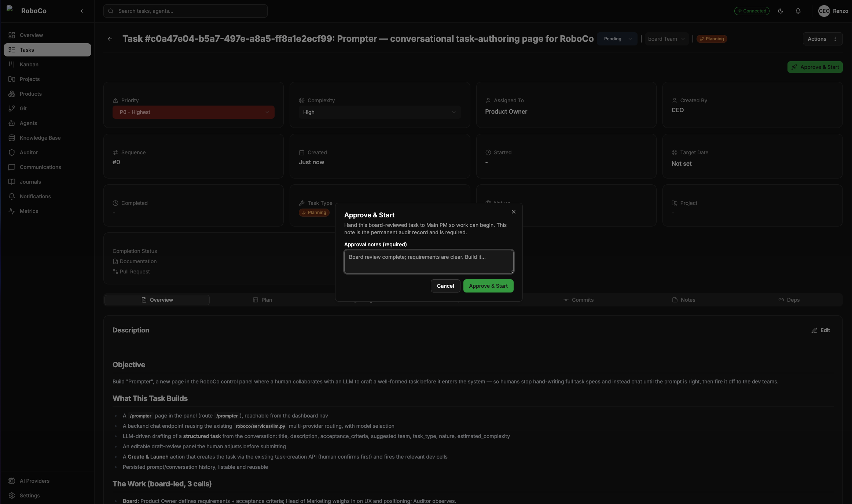Viewport: 852px width, 504px height.
Task: Click the Planning badge in the header
Action: 712,39
